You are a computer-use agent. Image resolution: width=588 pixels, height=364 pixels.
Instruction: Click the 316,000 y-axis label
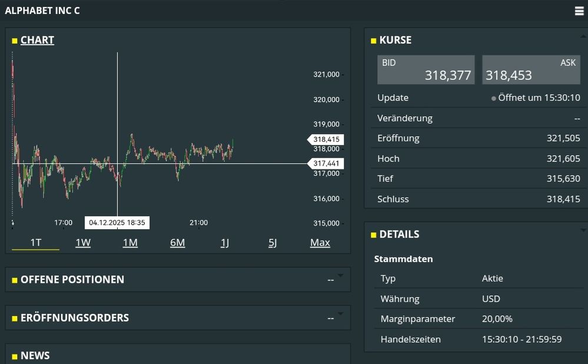tap(326, 199)
